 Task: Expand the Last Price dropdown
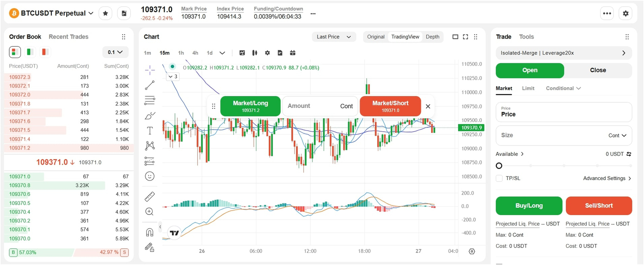(334, 37)
